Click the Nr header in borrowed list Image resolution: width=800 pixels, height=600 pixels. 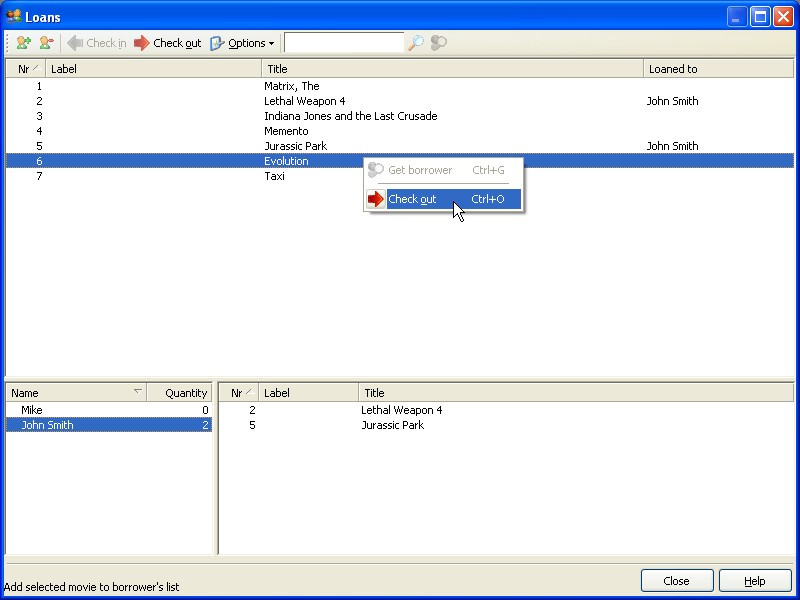pos(239,393)
